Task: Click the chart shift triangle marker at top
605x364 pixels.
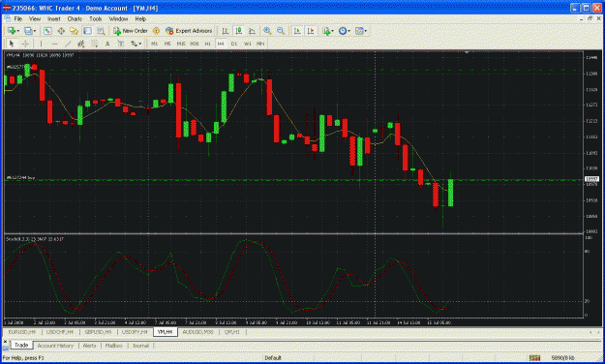Action: tap(467, 52)
